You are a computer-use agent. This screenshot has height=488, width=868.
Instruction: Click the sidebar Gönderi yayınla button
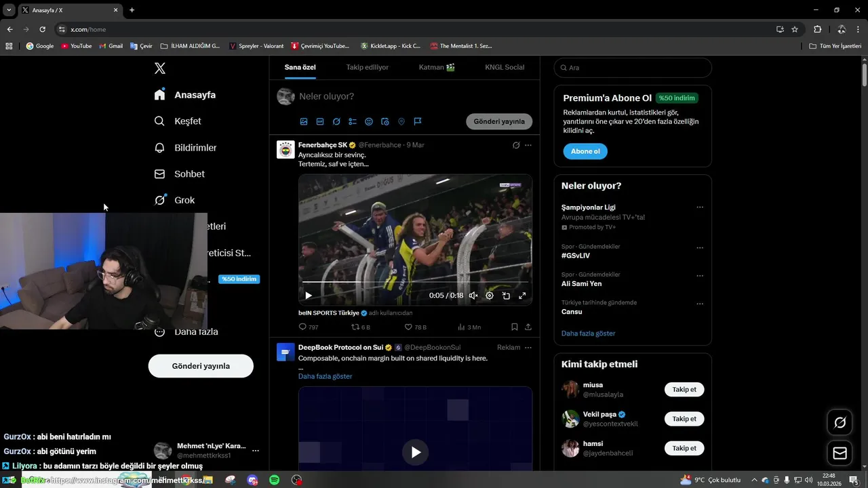point(201,366)
